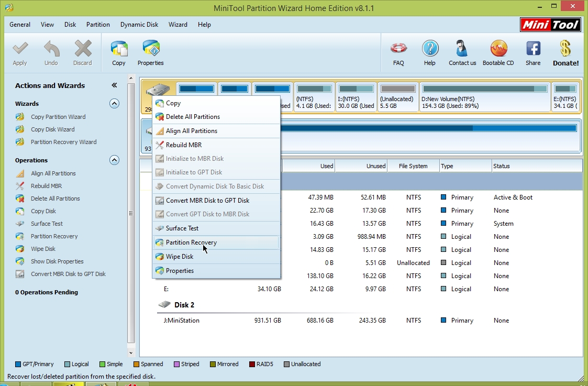Click the Undo arrow toolbar icon
The width and height of the screenshot is (588, 386).
[x=51, y=50]
